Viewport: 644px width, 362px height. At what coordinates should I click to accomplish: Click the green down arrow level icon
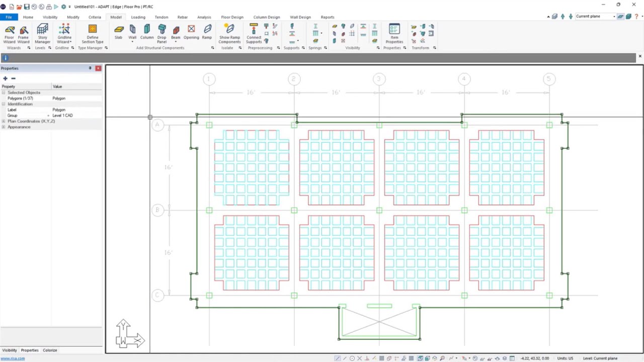[571, 17]
